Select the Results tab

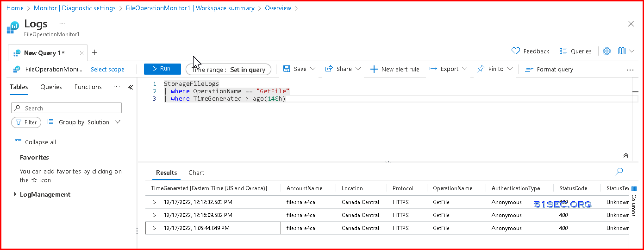click(167, 173)
